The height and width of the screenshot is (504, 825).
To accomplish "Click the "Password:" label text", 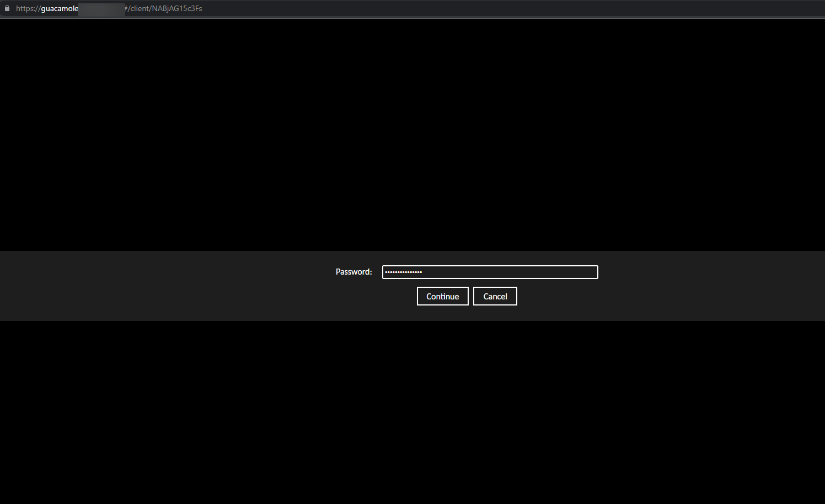I will pos(353,272).
